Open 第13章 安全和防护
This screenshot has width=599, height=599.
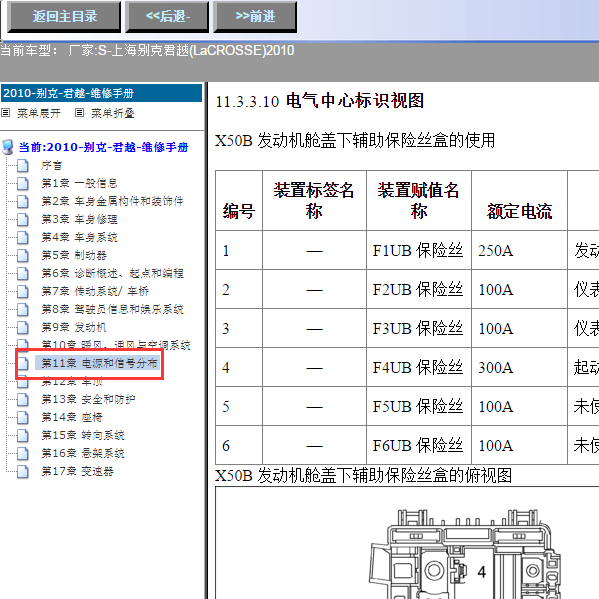click(88, 399)
